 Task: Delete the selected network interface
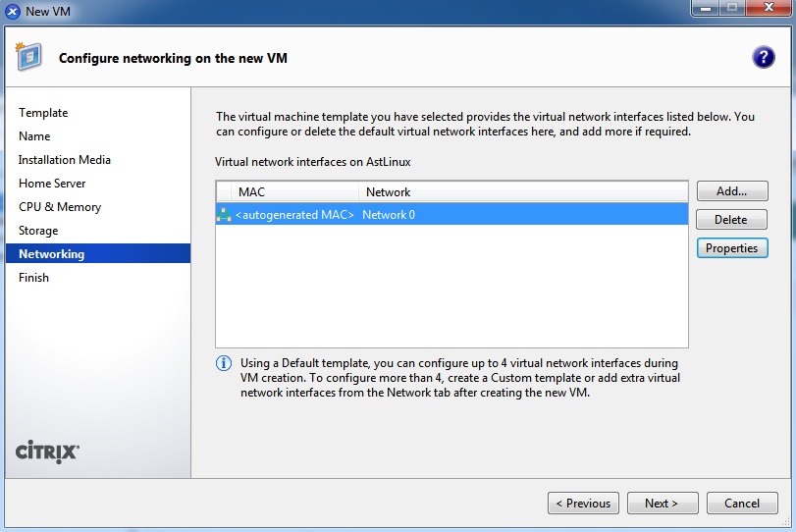[x=731, y=220]
